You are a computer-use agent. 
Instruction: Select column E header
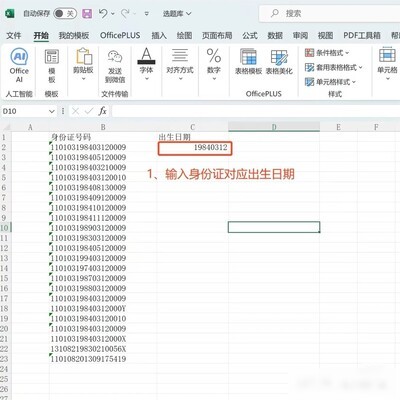tap(338, 127)
